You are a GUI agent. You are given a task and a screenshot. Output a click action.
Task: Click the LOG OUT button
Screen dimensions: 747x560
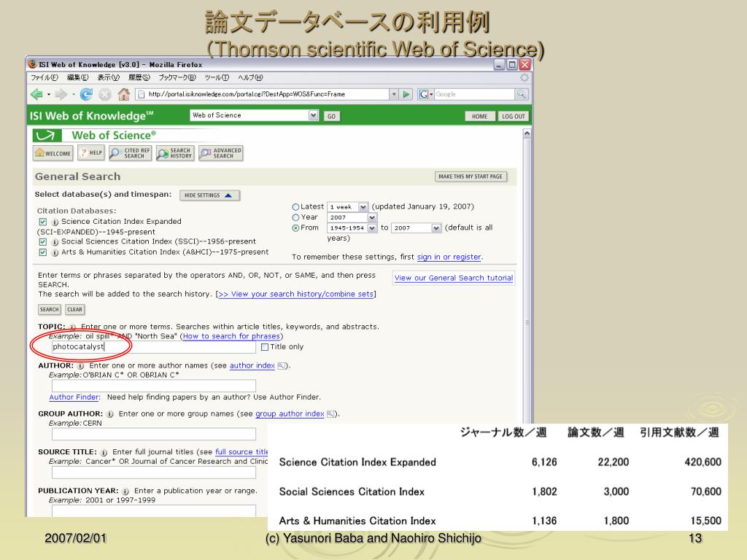click(x=513, y=116)
